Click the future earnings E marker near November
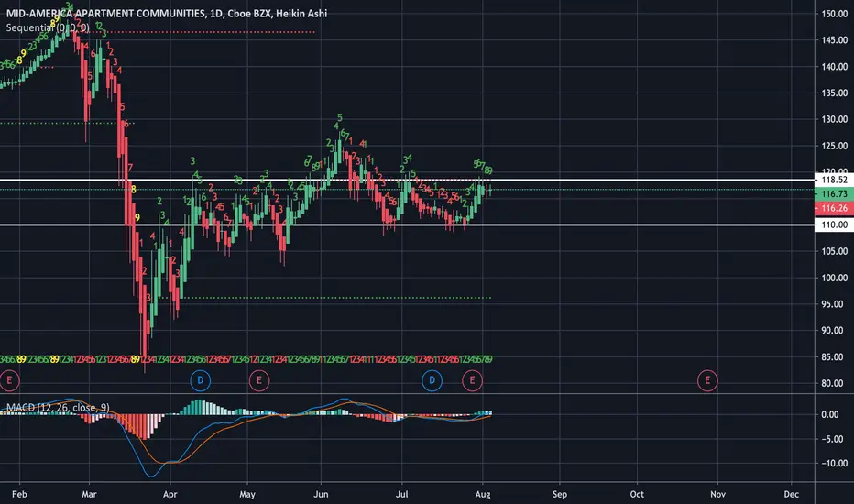The image size is (854, 504). (x=707, y=380)
